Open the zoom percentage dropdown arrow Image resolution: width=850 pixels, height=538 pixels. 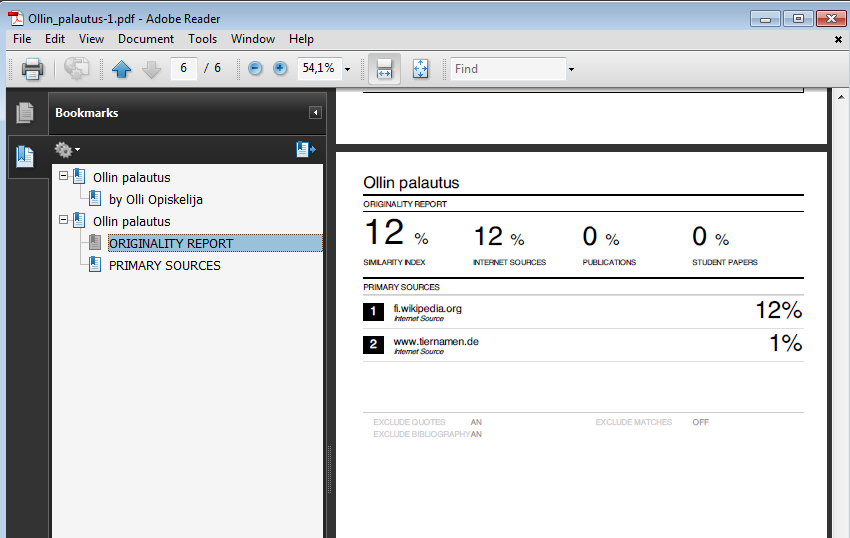pos(347,69)
